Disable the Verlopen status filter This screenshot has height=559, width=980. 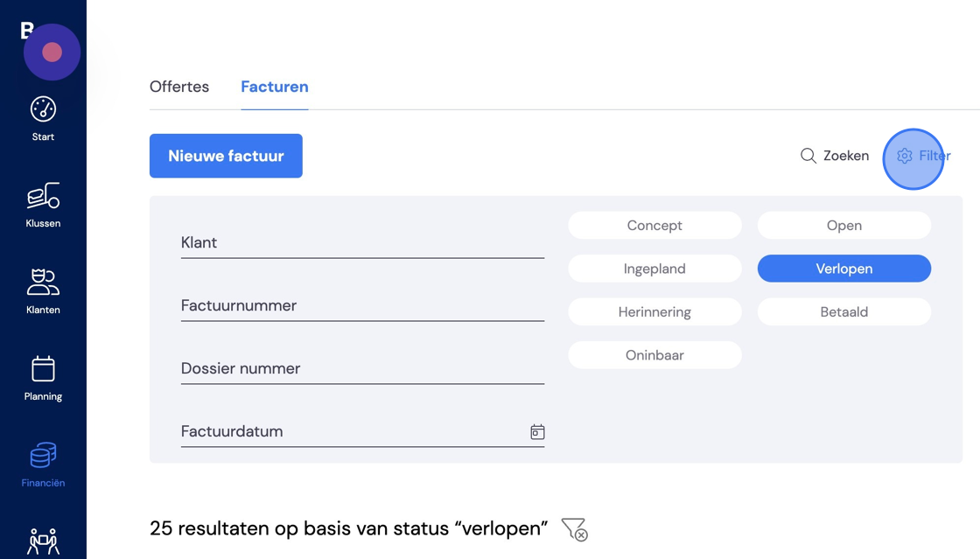(843, 269)
